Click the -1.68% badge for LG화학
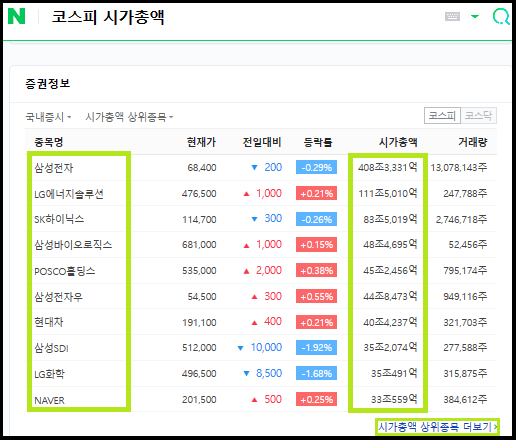Image resolution: width=516 pixels, height=440 pixels. 316,373
